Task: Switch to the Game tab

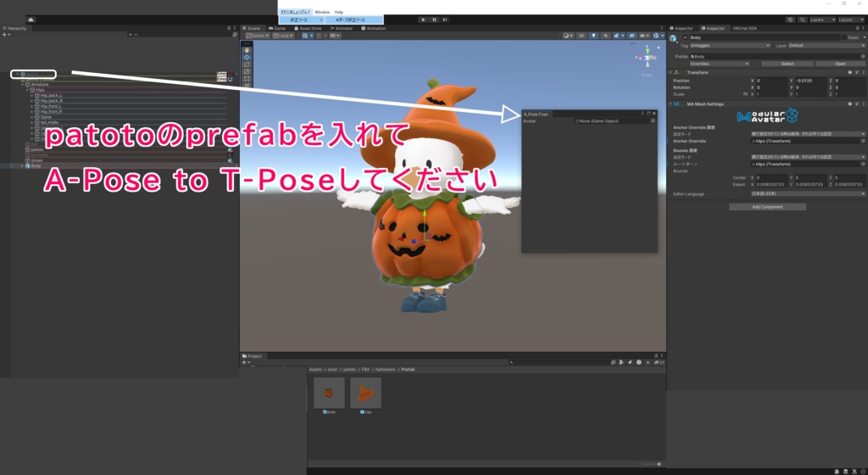Action: [277, 28]
